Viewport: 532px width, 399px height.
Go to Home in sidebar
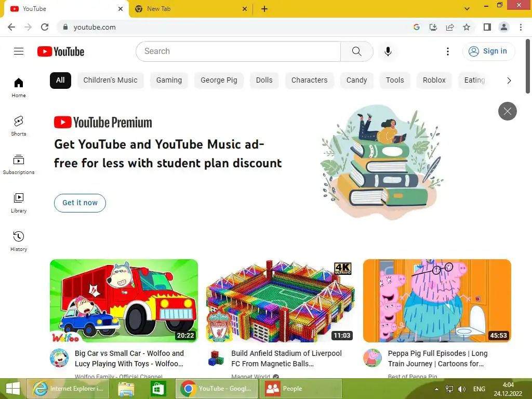[x=19, y=87]
